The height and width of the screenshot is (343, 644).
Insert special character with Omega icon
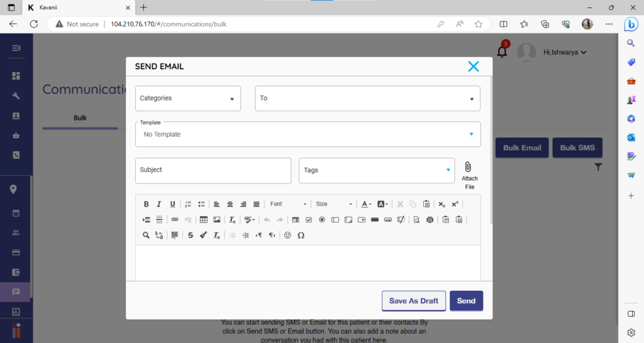coord(301,236)
